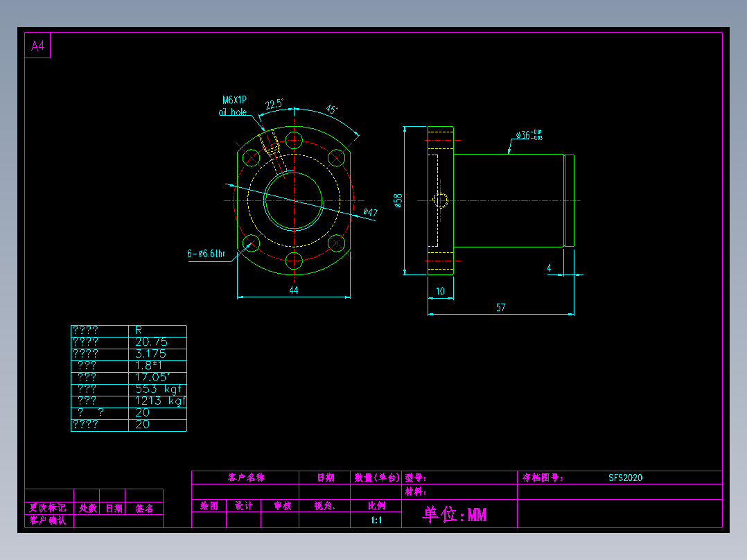Click the 57 overall length dimension
Screen dimensions: 747x560
pos(501,308)
